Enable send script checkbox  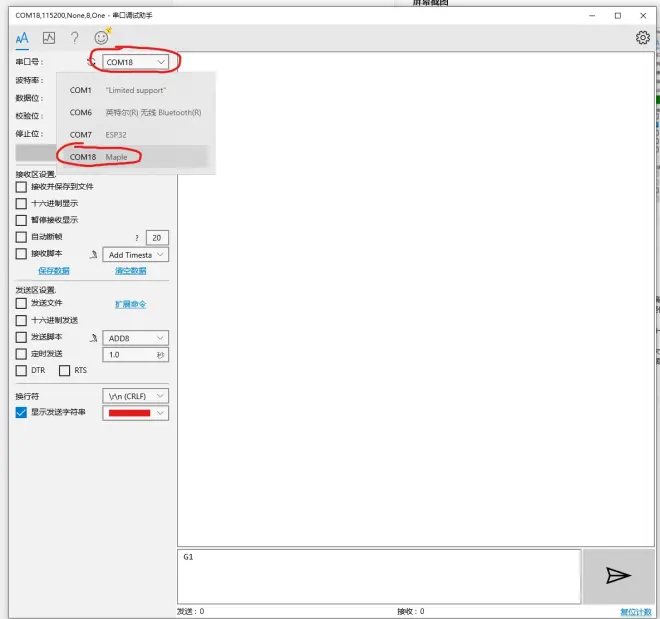pyautogui.click(x=21, y=337)
